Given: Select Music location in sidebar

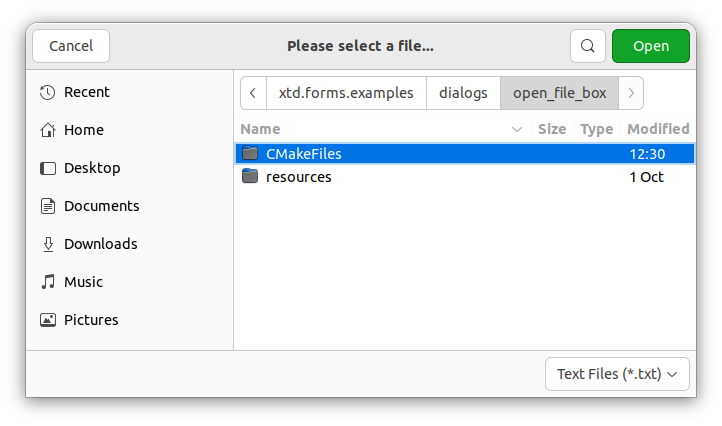Looking at the screenshot, I should 83,282.
